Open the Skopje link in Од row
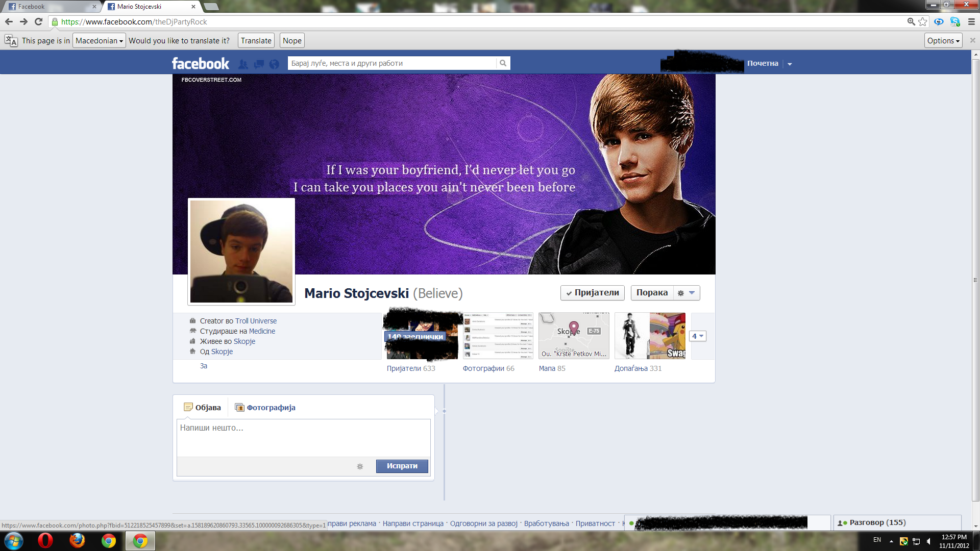980x551 pixels. [x=222, y=352]
